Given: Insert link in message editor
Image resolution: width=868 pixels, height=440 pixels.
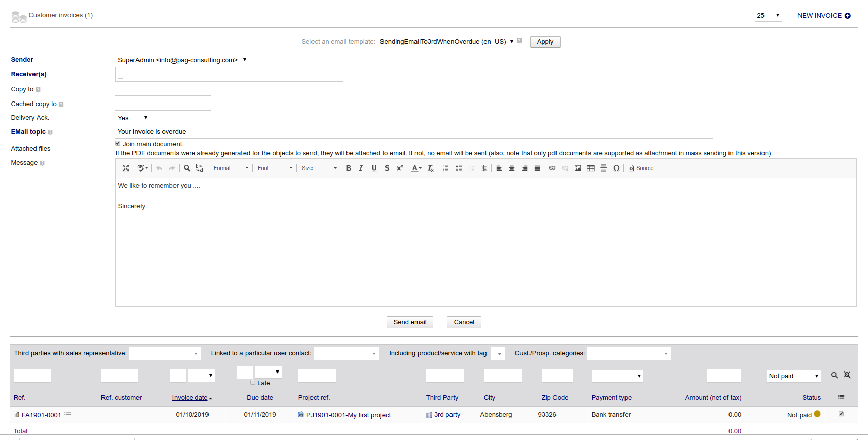Looking at the screenshot, I should [x=552, y=168].
